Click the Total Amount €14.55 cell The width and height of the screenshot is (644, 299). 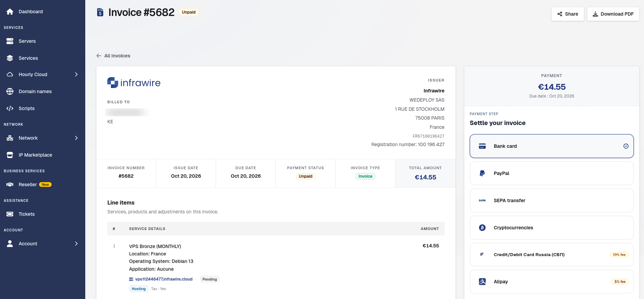tap(425, 173)
